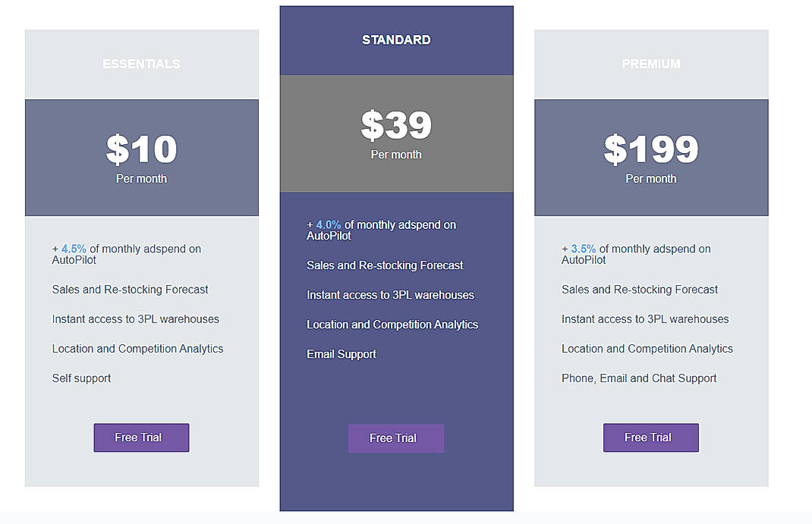812x524 pixels.
Task: Click Phone, Email and Chat Support under Premium
Action: [x=639, y=378]
